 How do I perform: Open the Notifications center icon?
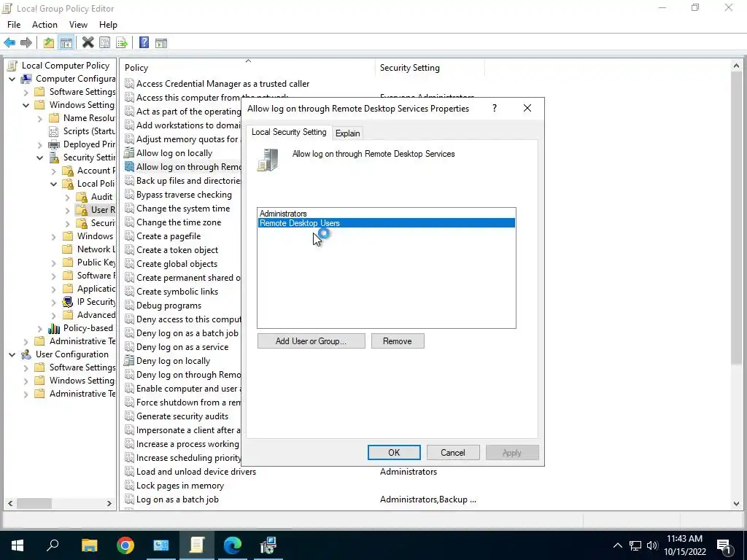pos(724,545)
